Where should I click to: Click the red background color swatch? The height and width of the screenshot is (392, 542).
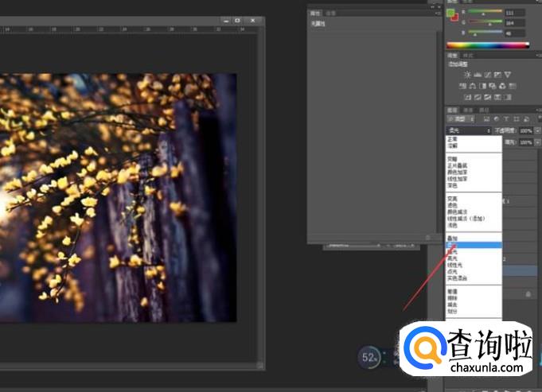pyautogui.click(x=455, y=18)
